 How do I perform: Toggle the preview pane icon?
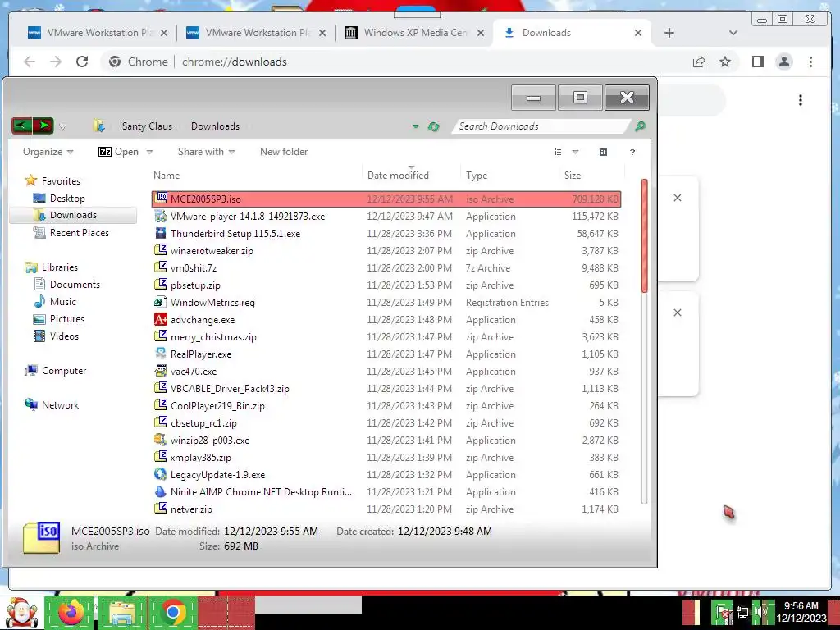[603, 152]
